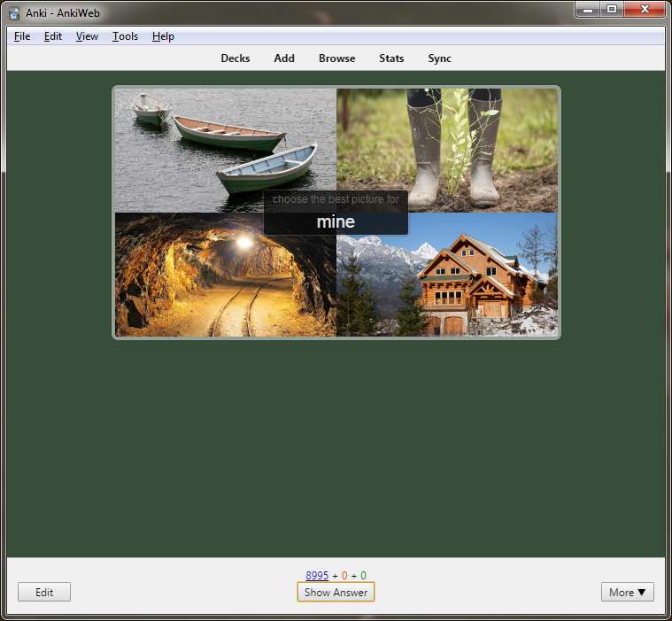This screenshot has height=621, width=672.
Task: Click the word 'mine' prompt
Action: pos(336,221)
